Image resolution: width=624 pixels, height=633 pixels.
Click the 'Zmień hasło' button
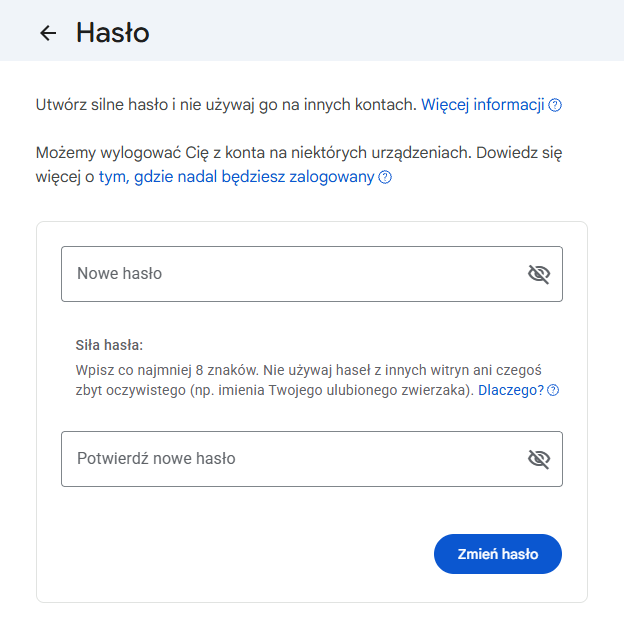click(x=498, y=554)
